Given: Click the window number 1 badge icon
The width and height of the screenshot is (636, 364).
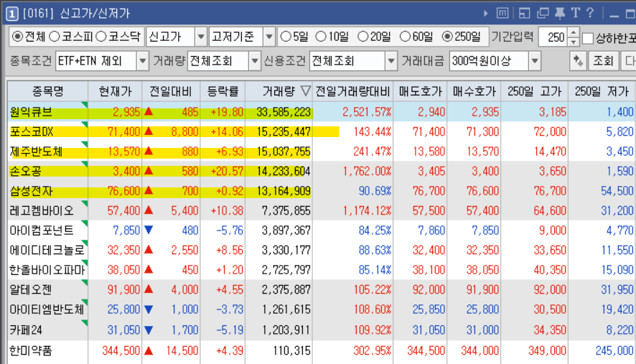Looking at the screenshot, I should point(12,14).
